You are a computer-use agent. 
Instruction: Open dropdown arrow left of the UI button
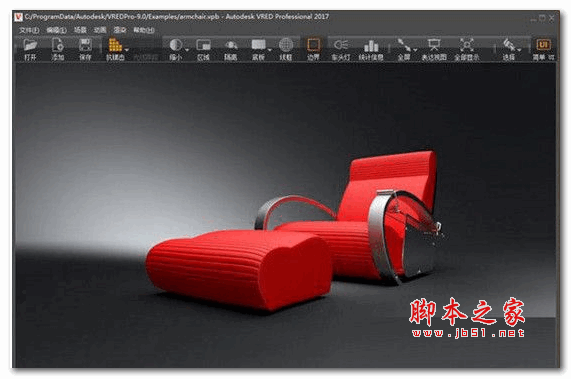pos(519,50)
